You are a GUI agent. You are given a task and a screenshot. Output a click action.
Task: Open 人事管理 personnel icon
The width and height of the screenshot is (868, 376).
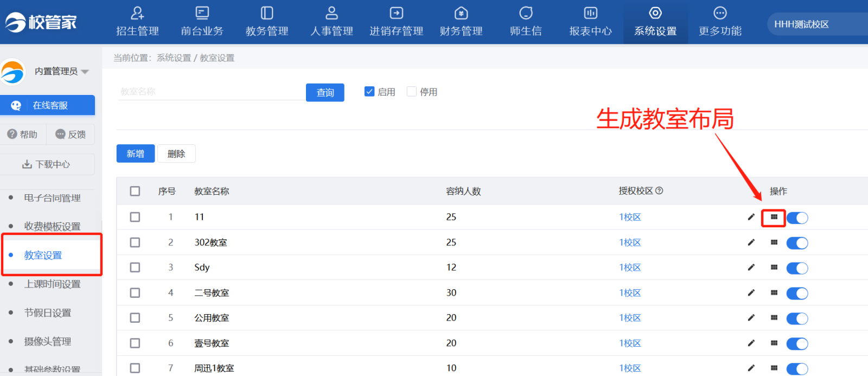(x=331, y=12)
